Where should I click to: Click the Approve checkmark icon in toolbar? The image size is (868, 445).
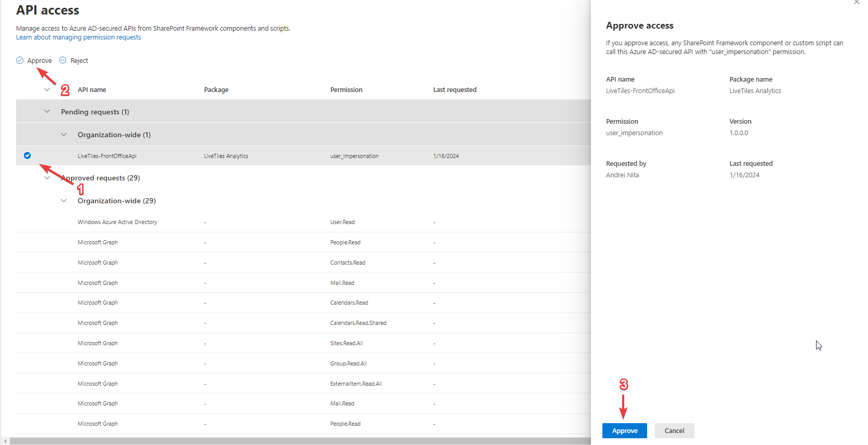[20, 60]
